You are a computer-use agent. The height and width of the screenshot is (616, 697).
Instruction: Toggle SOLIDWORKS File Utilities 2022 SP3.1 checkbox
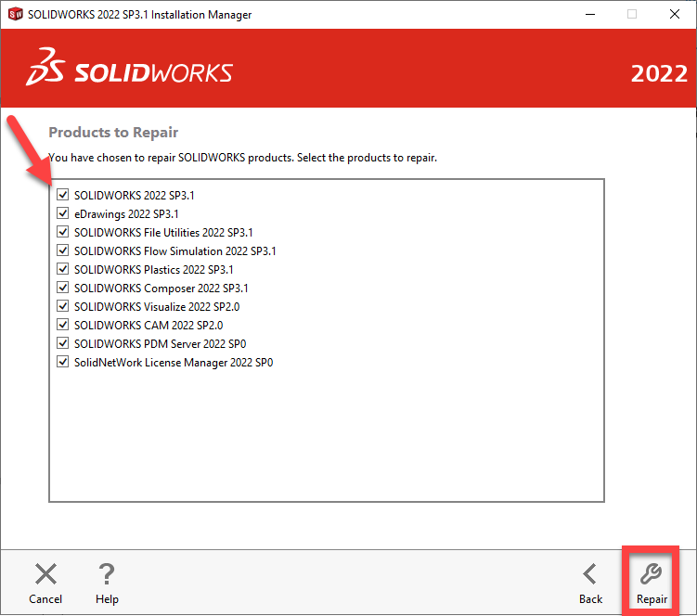63,232
